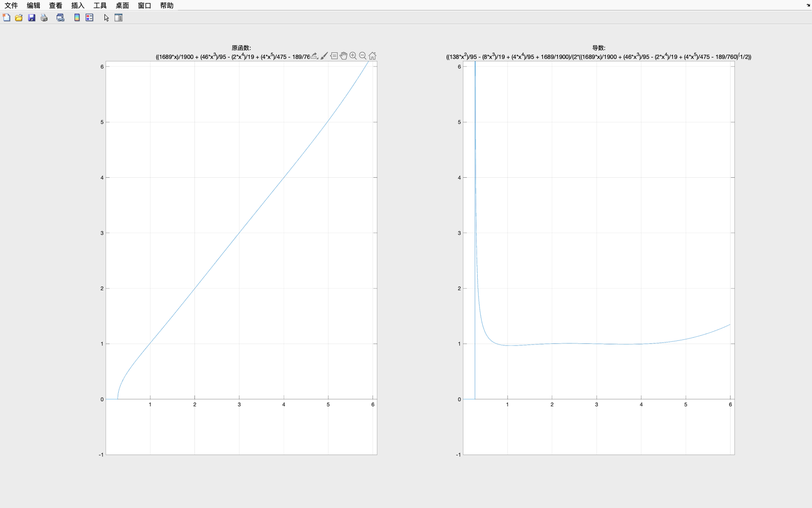Insert a colorbar using the toolbar icon
812x508 pixels.
coord(77,18)
